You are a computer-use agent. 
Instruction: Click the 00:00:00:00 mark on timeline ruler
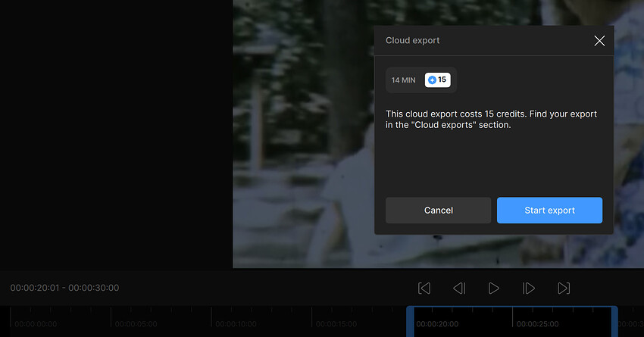[x=36, y=324]
